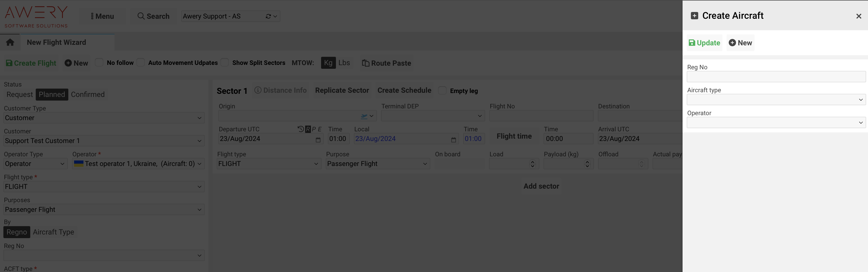Click the refresh icon beside Awery Support
Screen dimensions: 868x272
click(268, 16)
